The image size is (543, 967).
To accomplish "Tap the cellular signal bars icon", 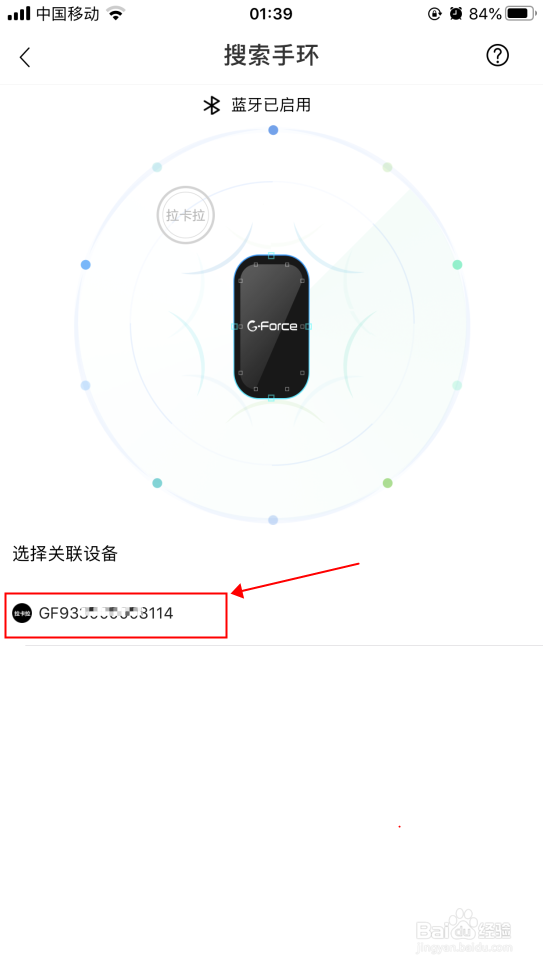I will 19,14.
